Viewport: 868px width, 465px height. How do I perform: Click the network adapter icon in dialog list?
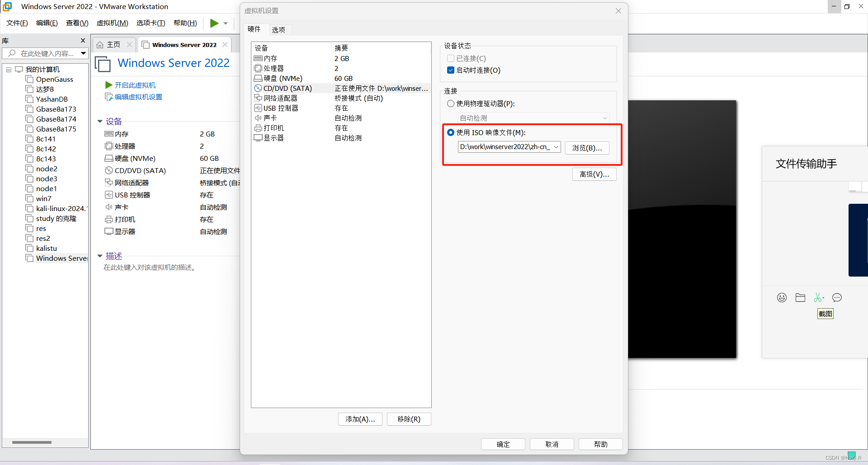pyautogui.click(x=258, y=98)
